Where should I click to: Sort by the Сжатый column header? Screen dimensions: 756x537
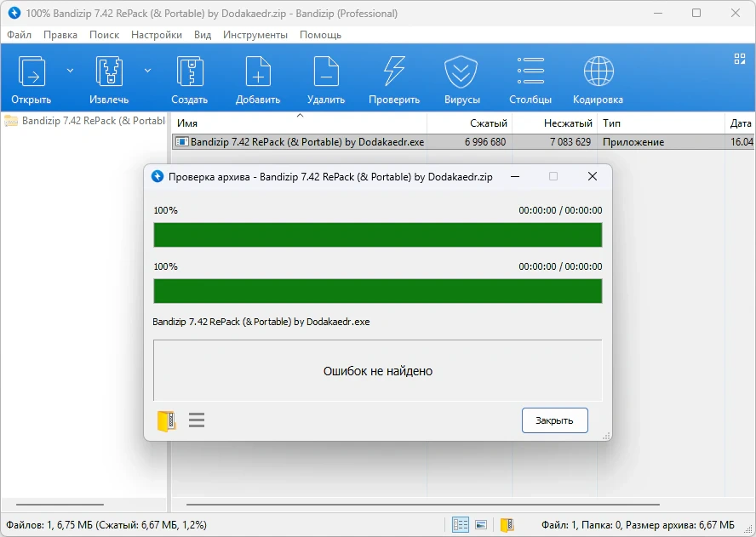[470, 123]
